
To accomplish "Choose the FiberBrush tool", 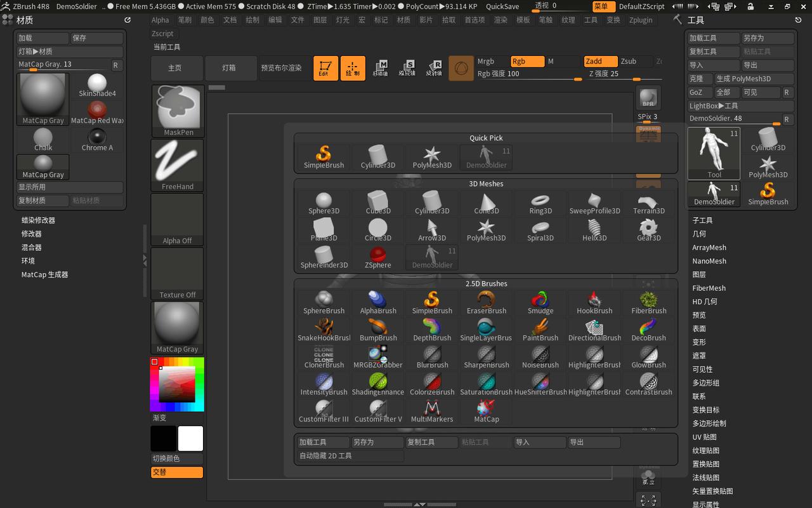I will [x=649, y=304].
